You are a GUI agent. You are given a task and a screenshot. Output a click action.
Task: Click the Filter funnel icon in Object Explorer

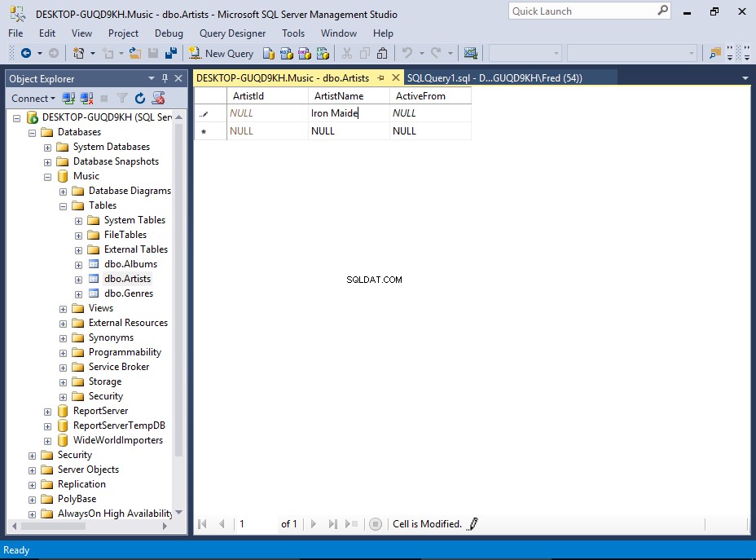click(122, 99)
